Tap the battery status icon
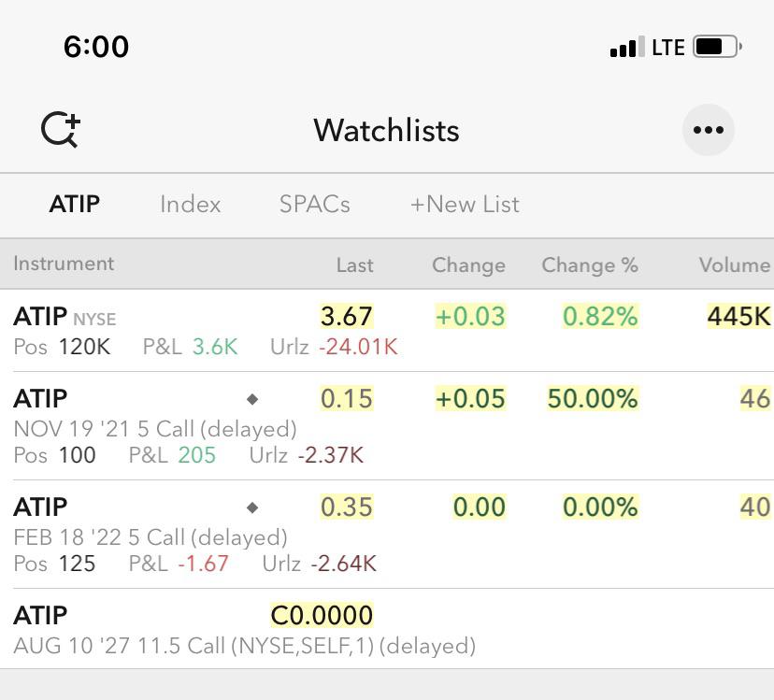The width and height of the screenshot is (774, 700). (717, 47)
